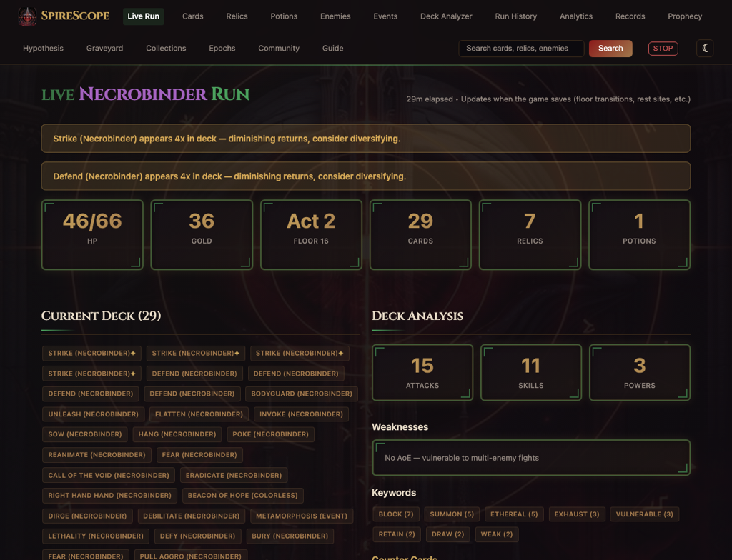Open Deck Analyzer
This screenshot has height=560, width=732.
coord(446,16)
